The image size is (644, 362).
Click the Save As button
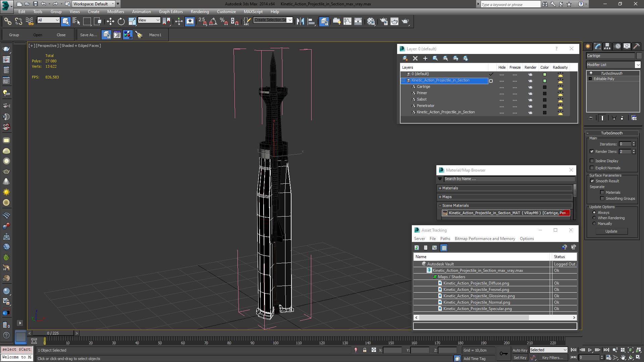[x=88, y=35]
